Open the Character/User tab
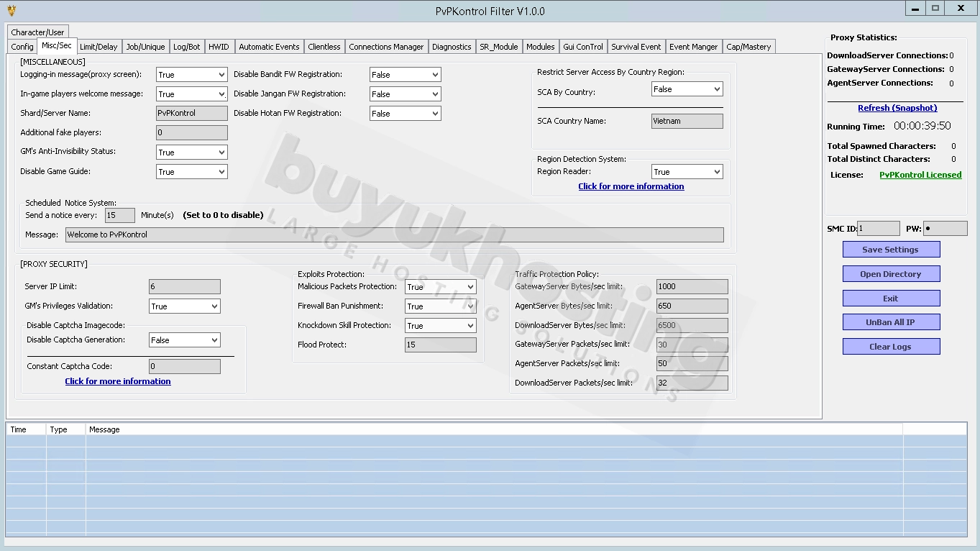The image size is (980, 551). tap(38, 32)
